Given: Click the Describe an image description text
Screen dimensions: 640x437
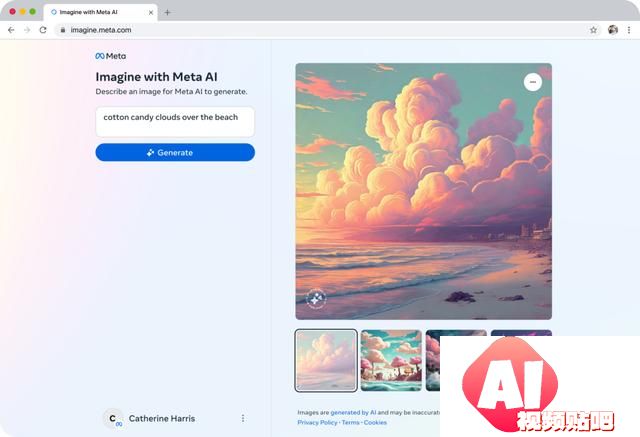Looking at the screenshot, I should (171, 91).
